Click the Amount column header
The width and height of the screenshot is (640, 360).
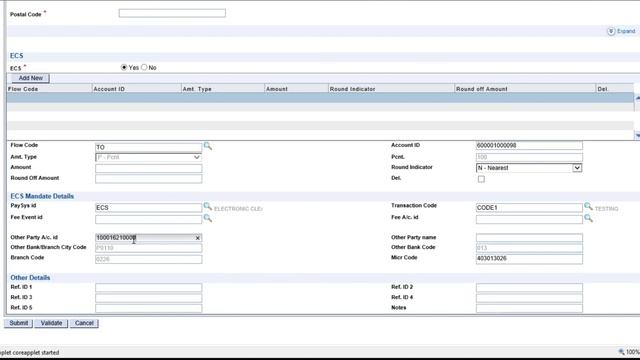[x=296, y=89]
